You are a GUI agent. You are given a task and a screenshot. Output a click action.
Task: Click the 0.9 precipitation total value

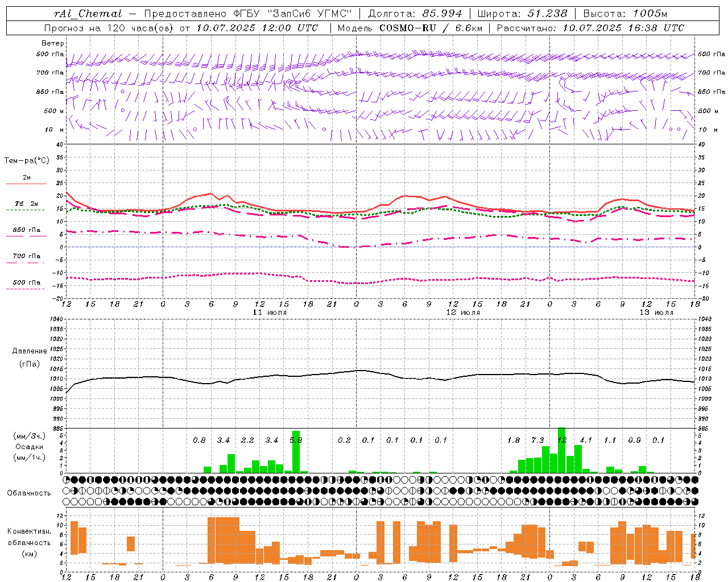(634, 440)
